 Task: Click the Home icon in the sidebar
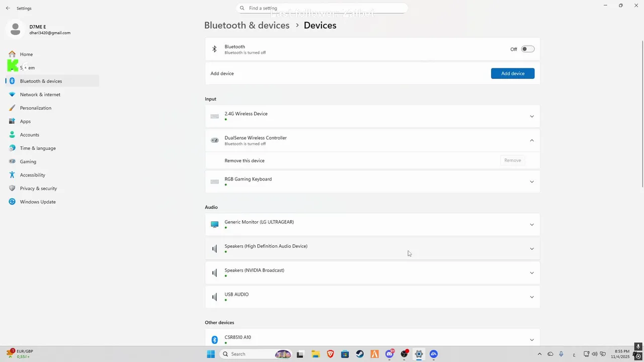point(12,54)
